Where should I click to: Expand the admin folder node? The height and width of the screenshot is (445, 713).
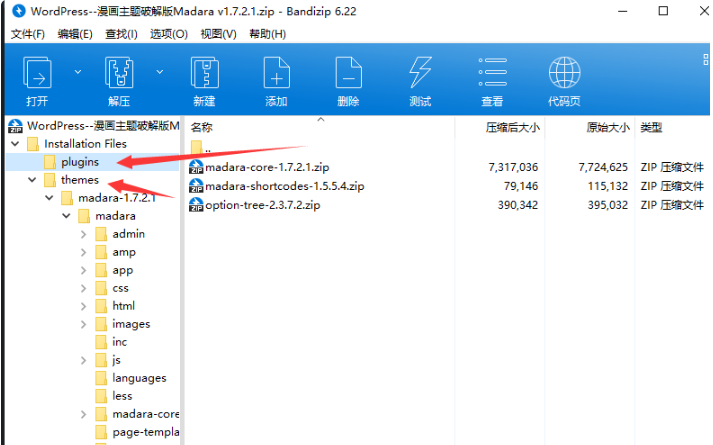pyautogui.click(x=83, y=234)
